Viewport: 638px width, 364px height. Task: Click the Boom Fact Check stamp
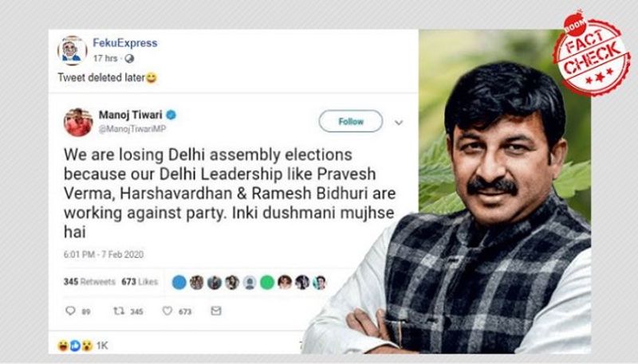point(591,53)
